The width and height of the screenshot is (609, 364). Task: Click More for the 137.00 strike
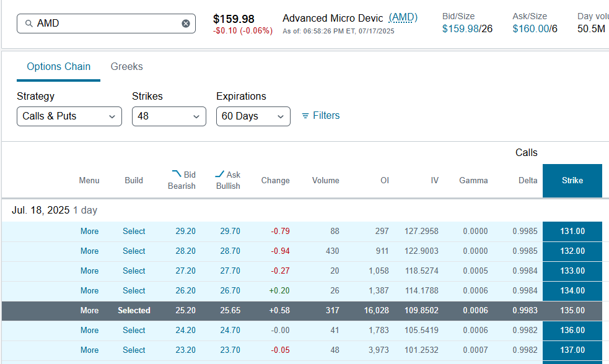pos(89,350)
